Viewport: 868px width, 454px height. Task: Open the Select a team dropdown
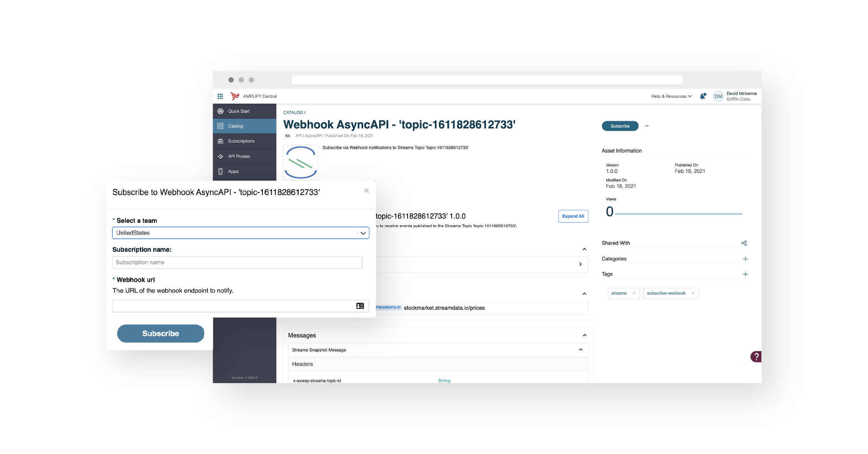coord(241,233)
